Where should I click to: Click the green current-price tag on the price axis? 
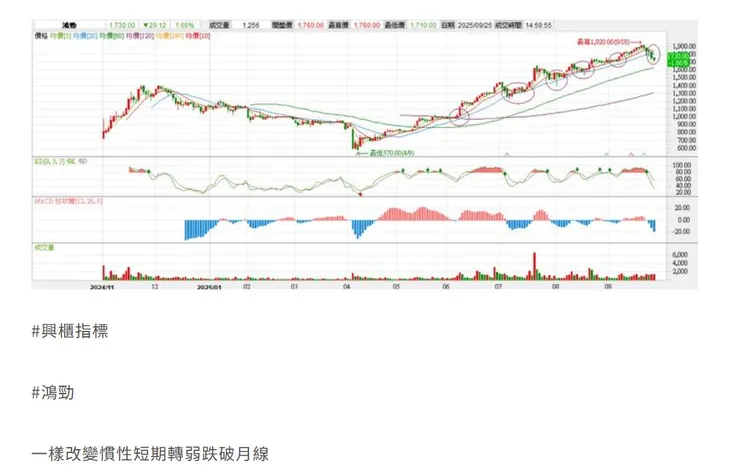[x=681, y=59]
